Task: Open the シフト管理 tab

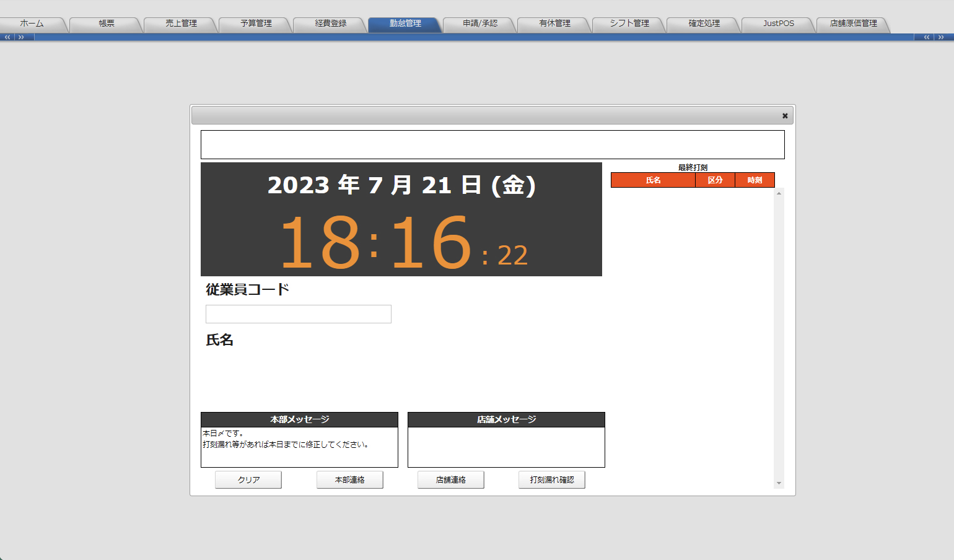Action: [x=629, y=24]
